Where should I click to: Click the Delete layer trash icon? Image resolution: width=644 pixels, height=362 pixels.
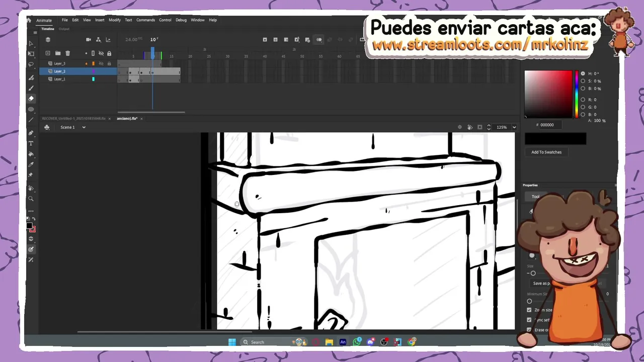(67, 53)
